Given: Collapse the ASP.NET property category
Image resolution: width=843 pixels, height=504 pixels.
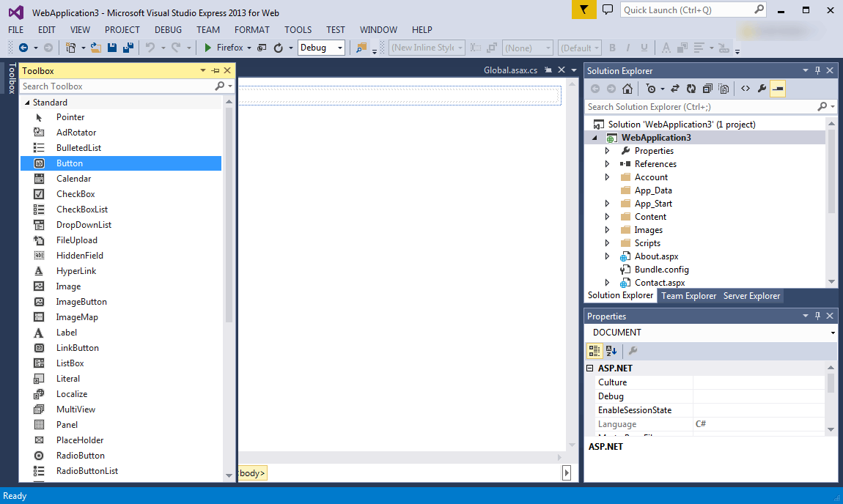Looking at the screenshot, I should coord(590,368).
